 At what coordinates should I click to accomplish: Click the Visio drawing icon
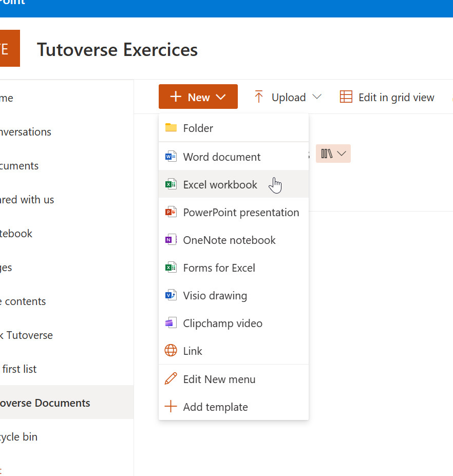pyautogui.click(x=171, y=295)
